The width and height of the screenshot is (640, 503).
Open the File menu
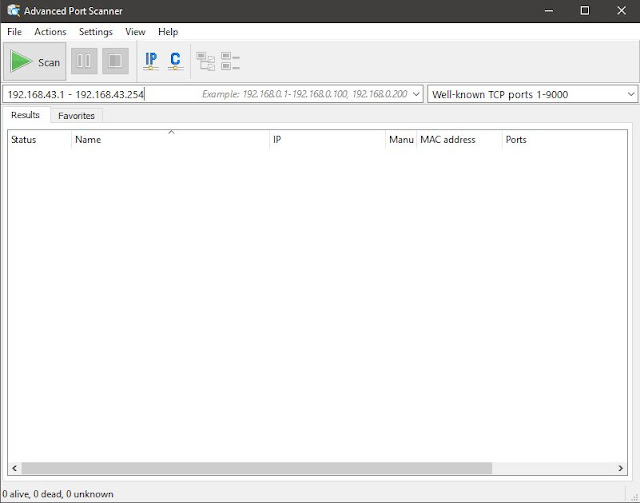click(14, 31)
